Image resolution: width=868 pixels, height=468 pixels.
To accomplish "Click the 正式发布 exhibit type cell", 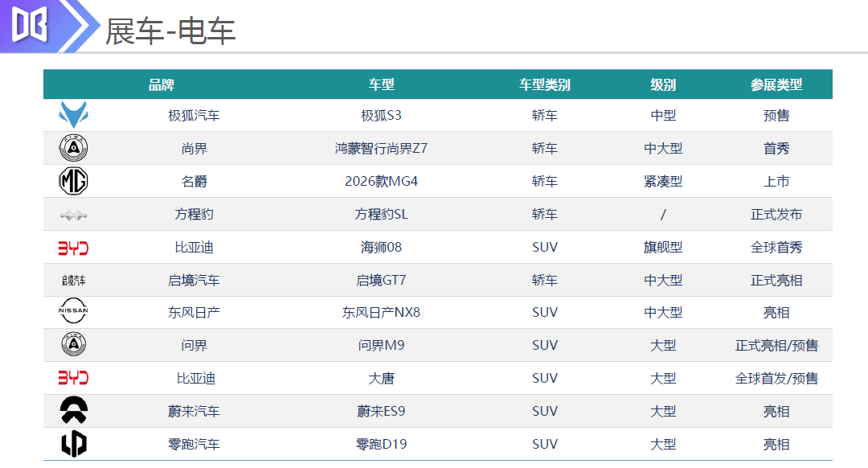I will click(776, 215).
